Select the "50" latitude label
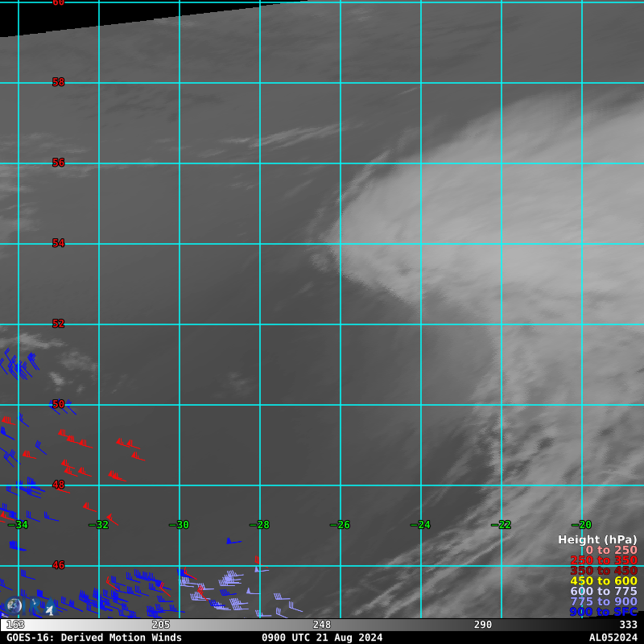644x644 pixels. tap(58, 404)
